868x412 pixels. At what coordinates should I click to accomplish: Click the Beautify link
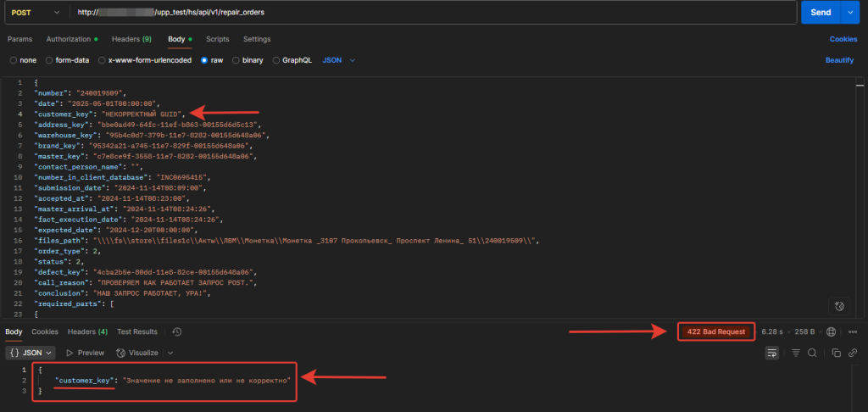838,60
